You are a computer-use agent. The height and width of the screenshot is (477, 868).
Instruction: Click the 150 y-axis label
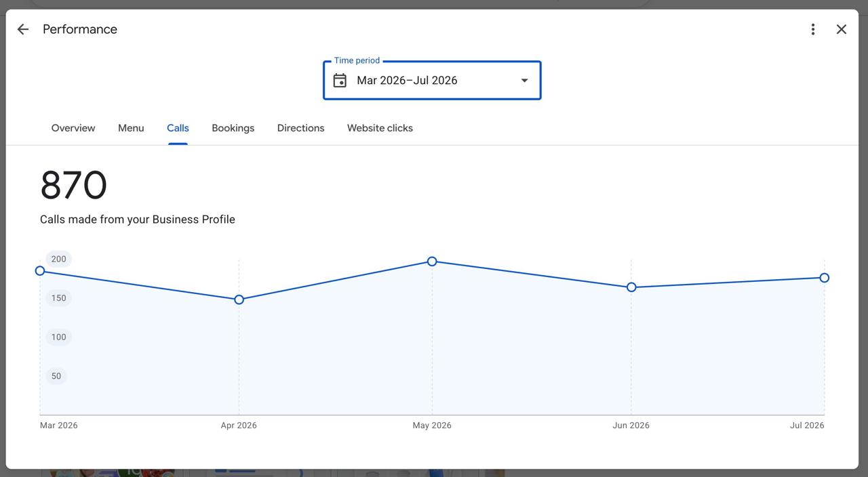pos(59,298)
